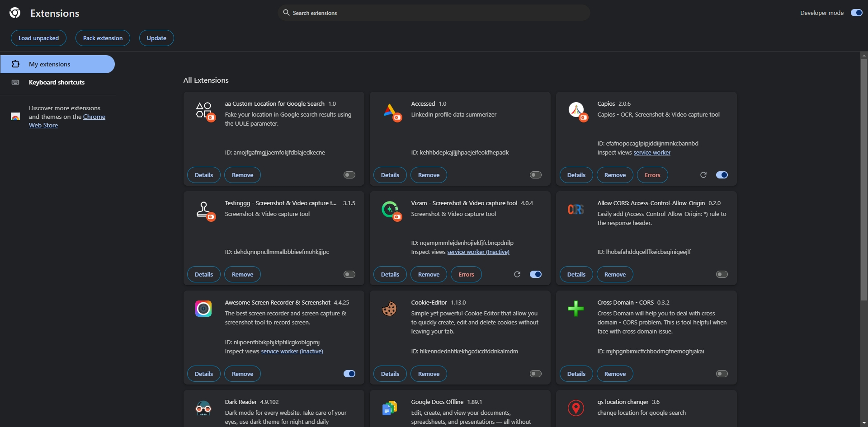Enable aa Custom Location for Google Search
The width and height of the screenshot is (868, 427).
click(349, 175)
